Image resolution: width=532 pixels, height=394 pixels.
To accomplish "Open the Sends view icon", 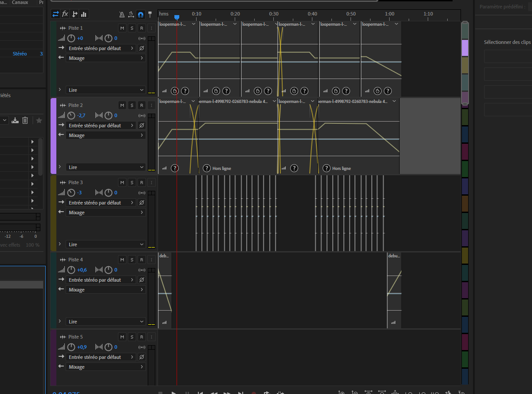I will point(75,14).
